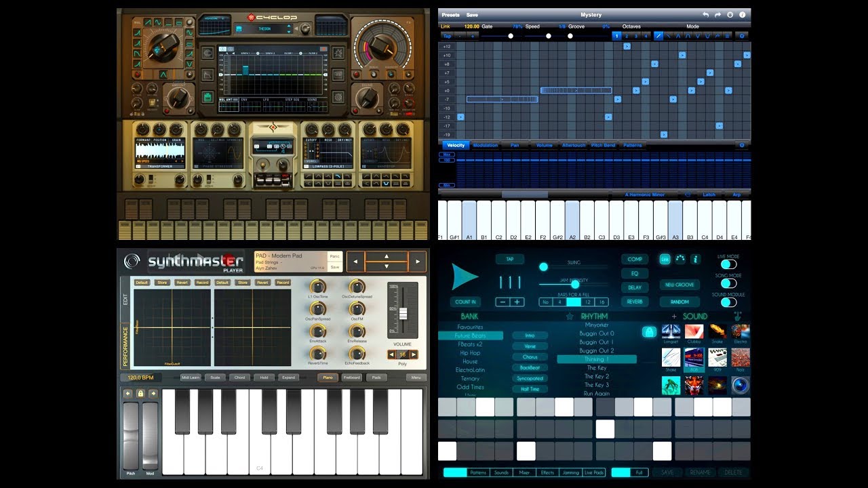Click the large play arrow in groove app

465,277
